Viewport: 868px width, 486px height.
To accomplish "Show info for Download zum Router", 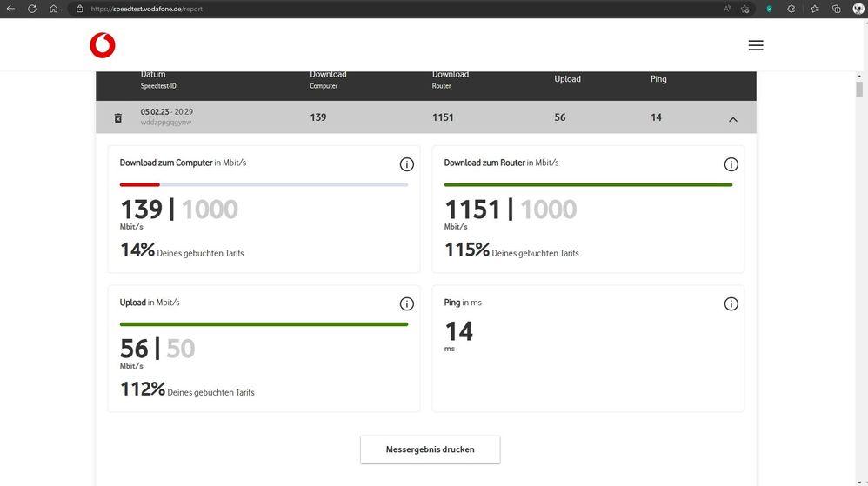I will [731, 164].
